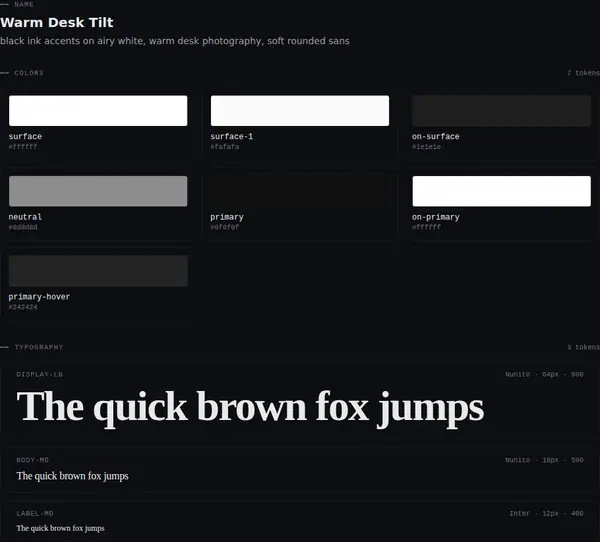Screen dimensions: 600x542
Task: Click the #0f0f0f hex value
Action: [225, 227]
